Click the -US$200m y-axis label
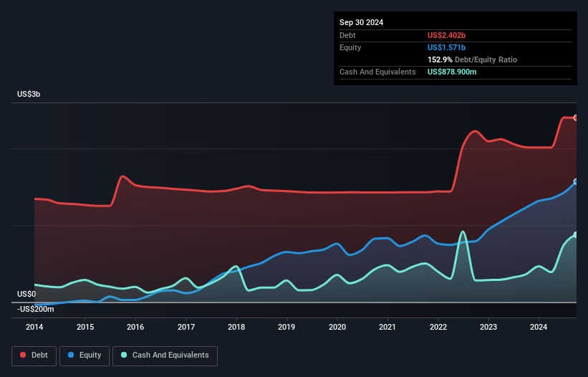588x377 pixels. (x=36, y=309)
